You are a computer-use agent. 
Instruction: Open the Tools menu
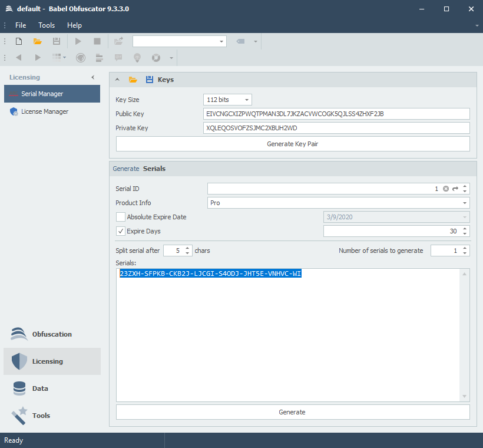tap(47, 25)
